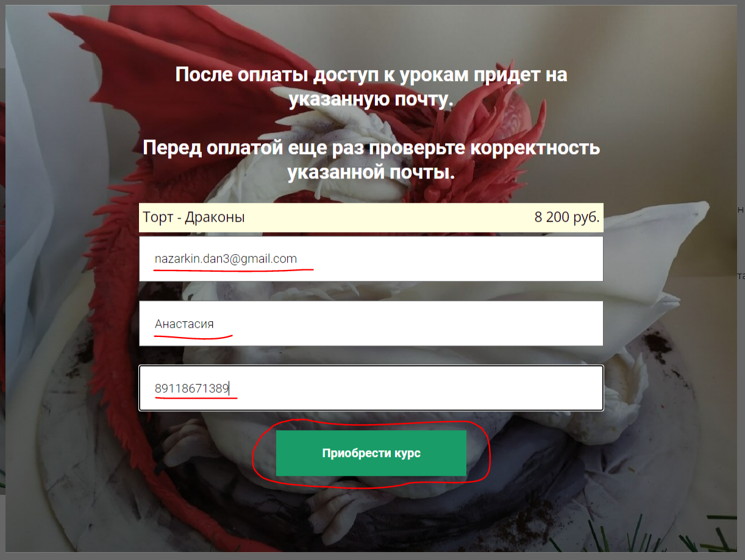Click empty space inside the email field
The image size is (745, 560).
(457, 259)
